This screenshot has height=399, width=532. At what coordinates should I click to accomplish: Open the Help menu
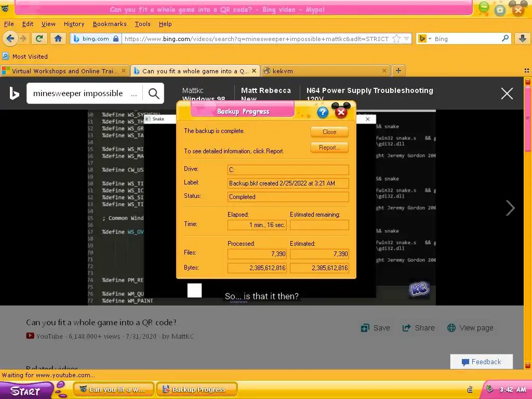coord(165,24)
